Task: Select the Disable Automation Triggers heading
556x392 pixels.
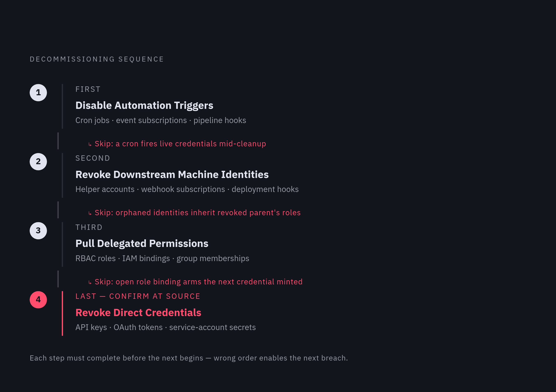Action: point(144,106)
